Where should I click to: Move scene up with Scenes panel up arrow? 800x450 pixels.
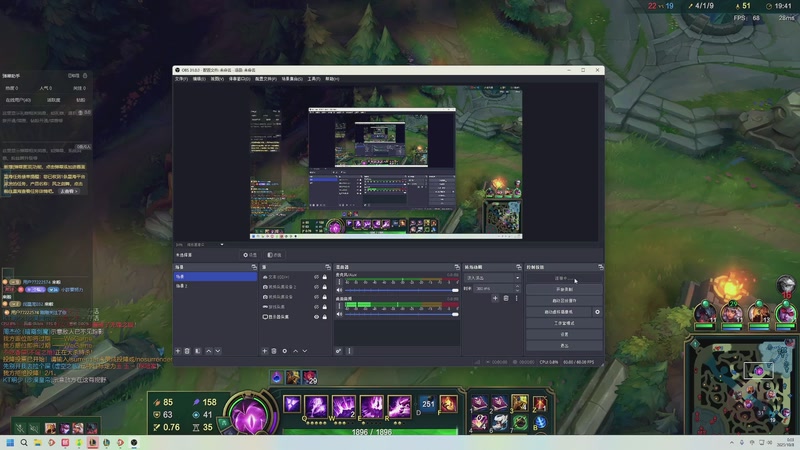point(208,351)
